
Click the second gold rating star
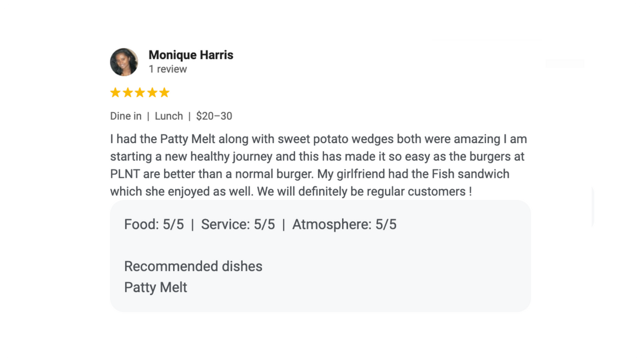127,93
